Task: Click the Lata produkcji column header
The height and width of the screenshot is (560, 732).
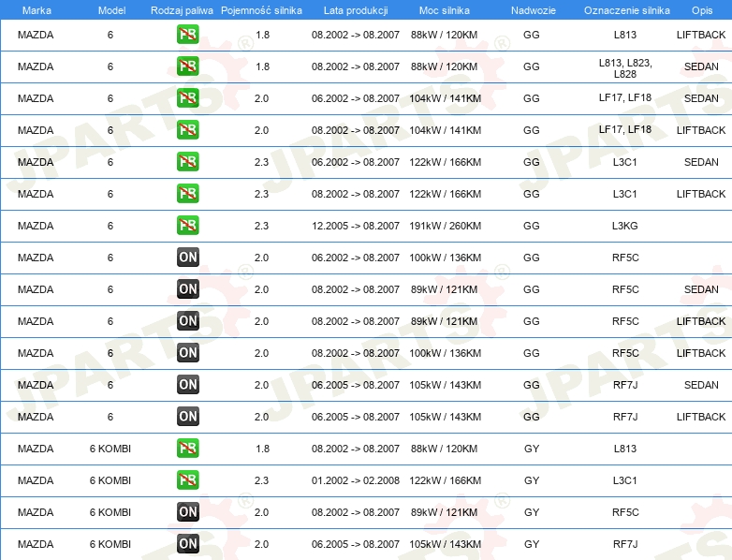Action: click(x=356, y=10)
